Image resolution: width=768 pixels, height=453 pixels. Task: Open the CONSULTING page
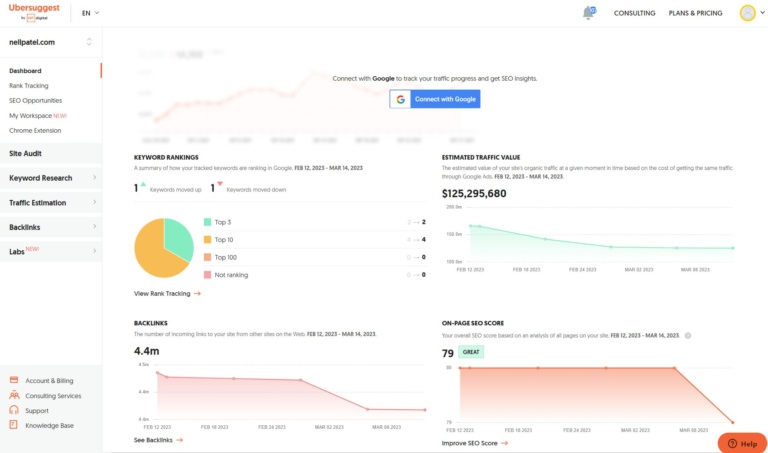click(634, 13)
